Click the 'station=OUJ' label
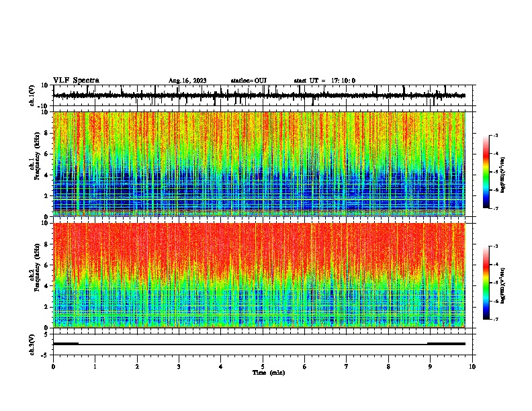Screen dimensions: 532x411 point(249,81)
